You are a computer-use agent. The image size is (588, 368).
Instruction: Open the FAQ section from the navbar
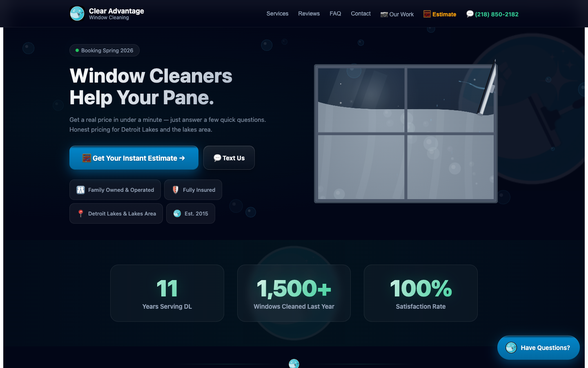[335, 13]
